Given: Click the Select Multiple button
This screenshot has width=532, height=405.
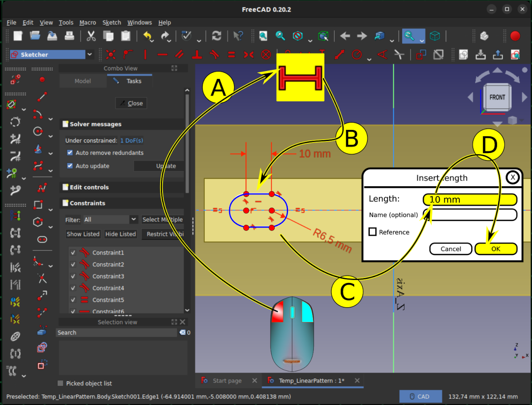Looking at the screenshot, I should [162, 220].
